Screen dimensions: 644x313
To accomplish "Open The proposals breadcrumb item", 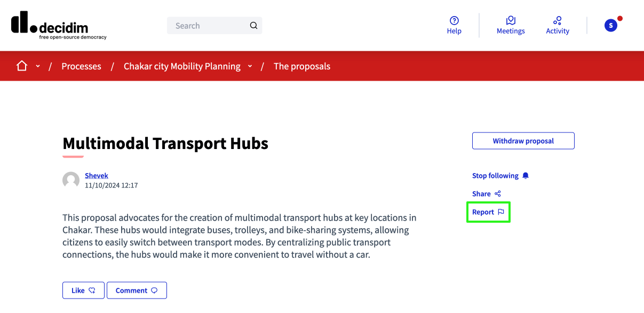I will [x=302, y=66].
